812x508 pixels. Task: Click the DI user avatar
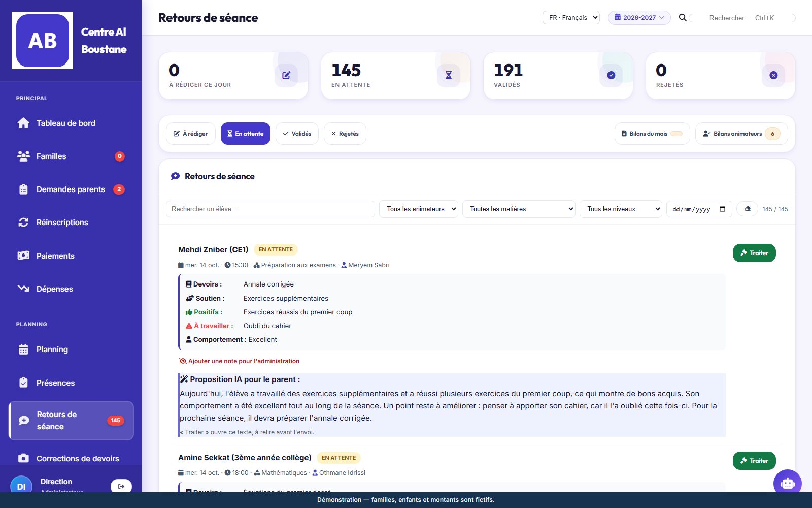21,486
